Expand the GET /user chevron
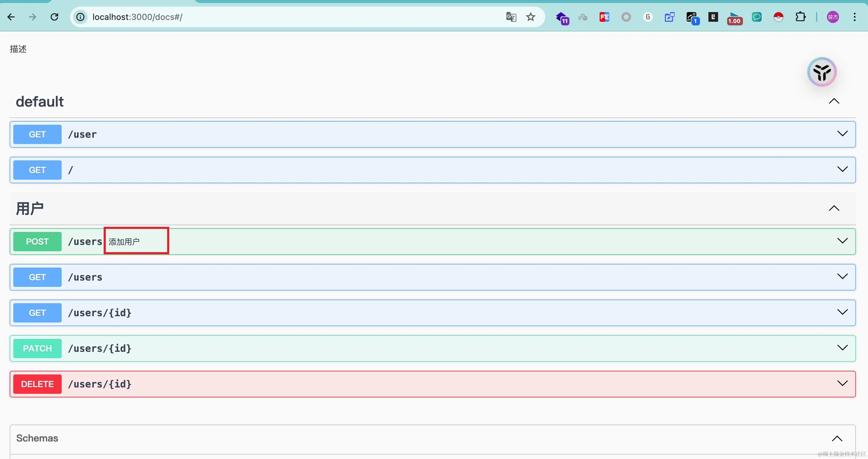This screenshot has width=868, height=459. (842, 134)
